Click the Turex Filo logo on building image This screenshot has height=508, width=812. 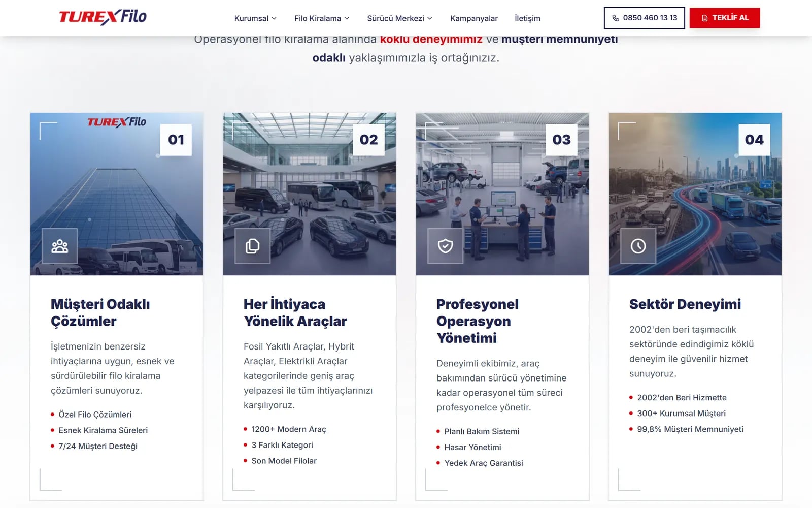pos(117,122)
